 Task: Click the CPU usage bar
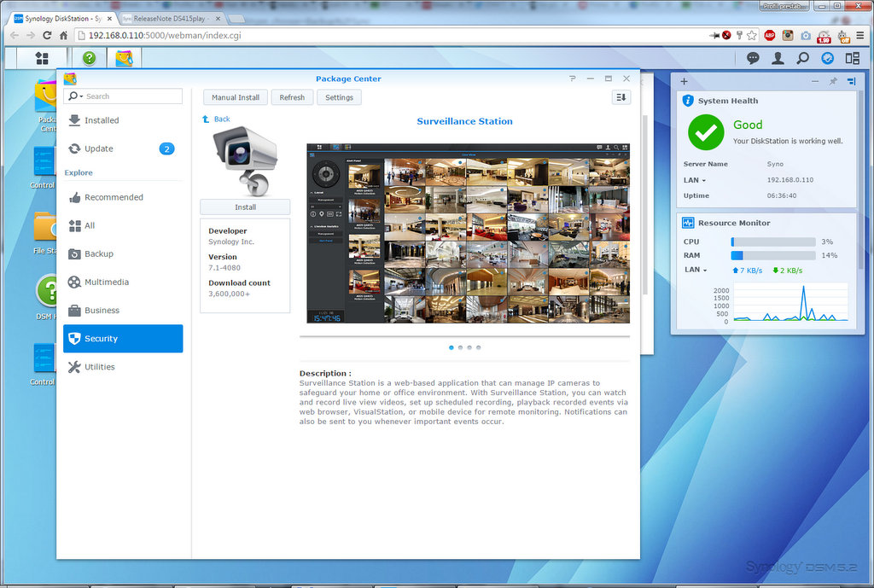click(x=773, y=242)
